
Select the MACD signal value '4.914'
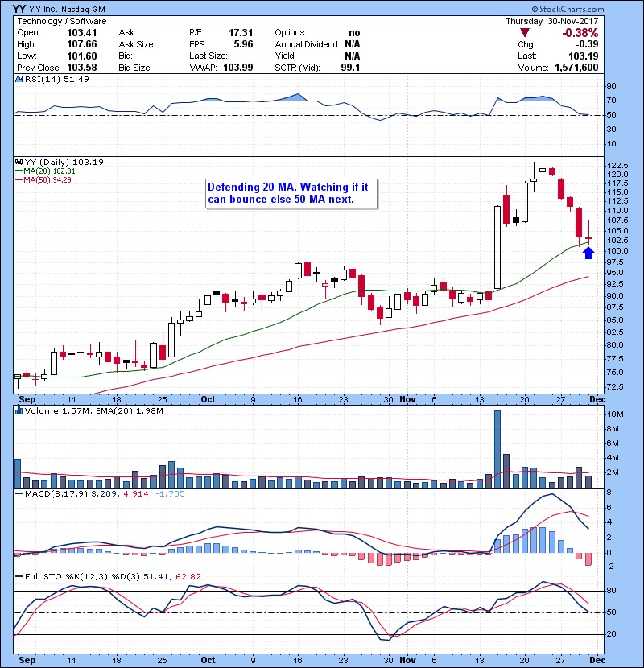136,494
